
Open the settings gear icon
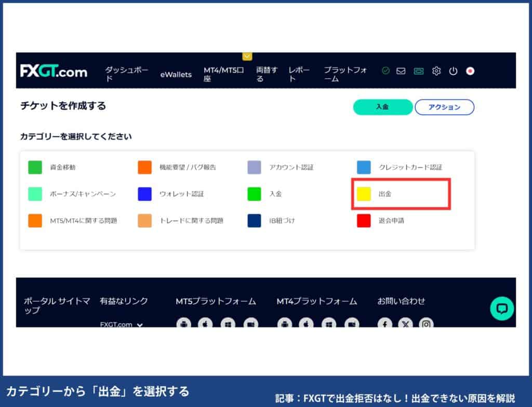[x=436, y=71]
